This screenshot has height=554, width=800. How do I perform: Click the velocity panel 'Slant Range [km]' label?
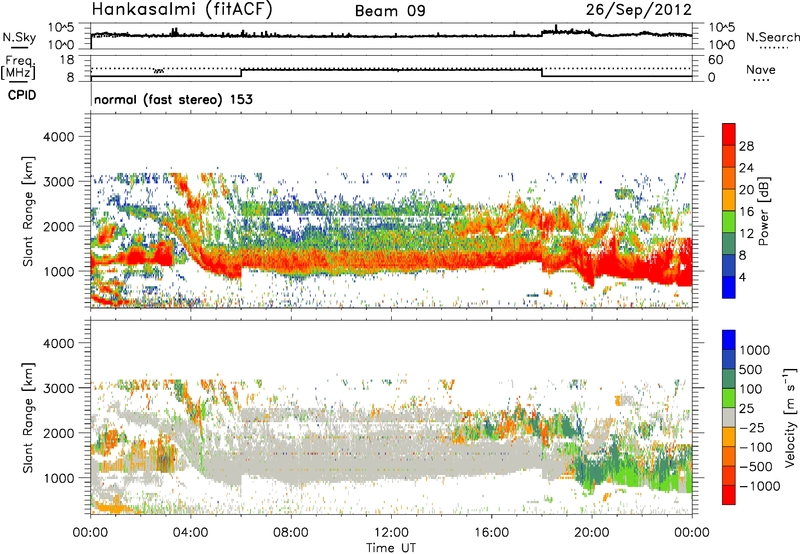pos(28,418)
